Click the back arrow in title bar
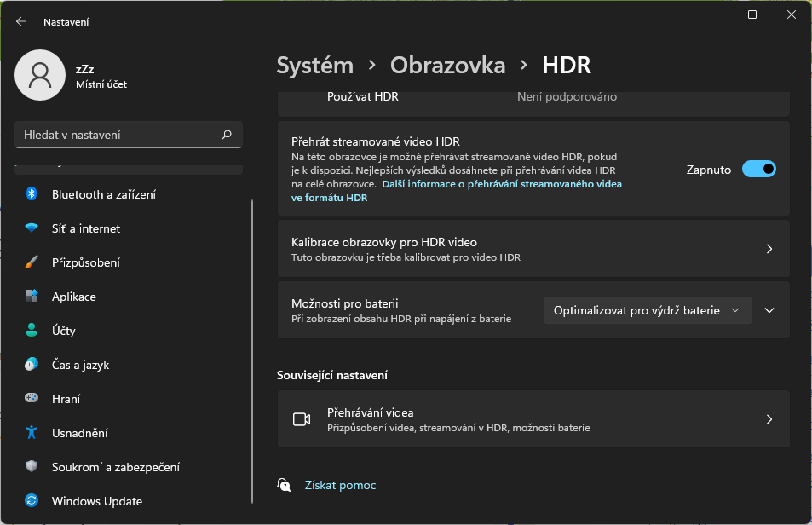The height and width of the screenshot is (525, 812). [21, 22]
